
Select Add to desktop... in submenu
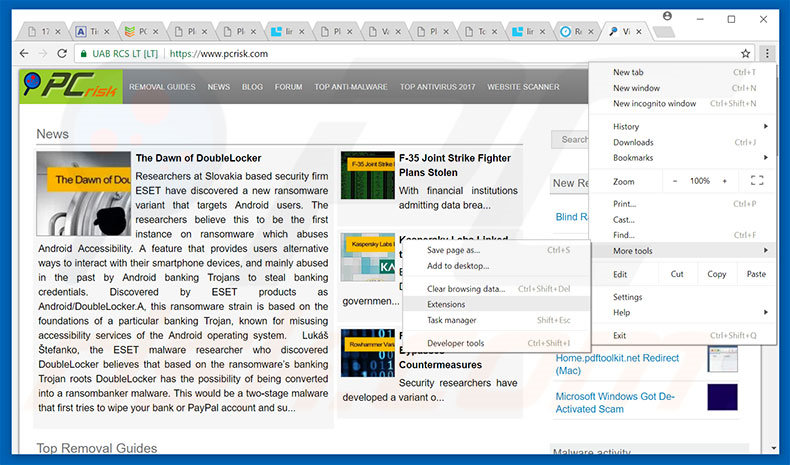pos(497,265)
